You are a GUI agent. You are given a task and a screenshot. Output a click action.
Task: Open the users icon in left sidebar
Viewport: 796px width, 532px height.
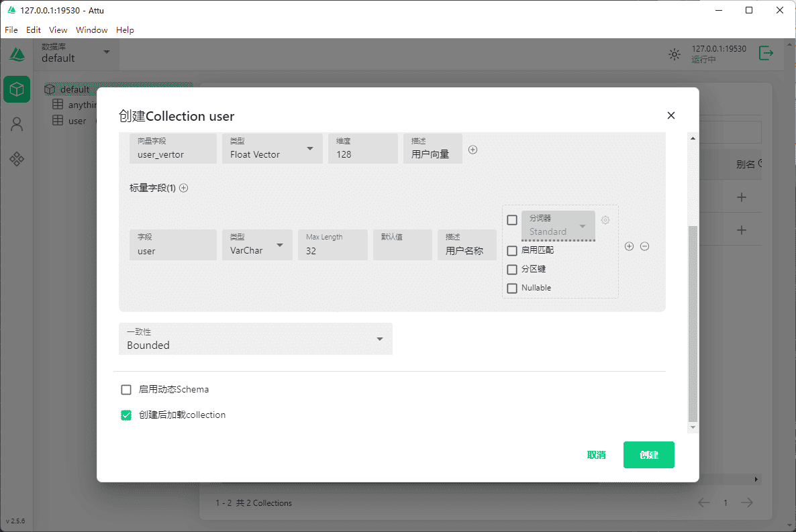pyautogui.click(x=17, y=124)
